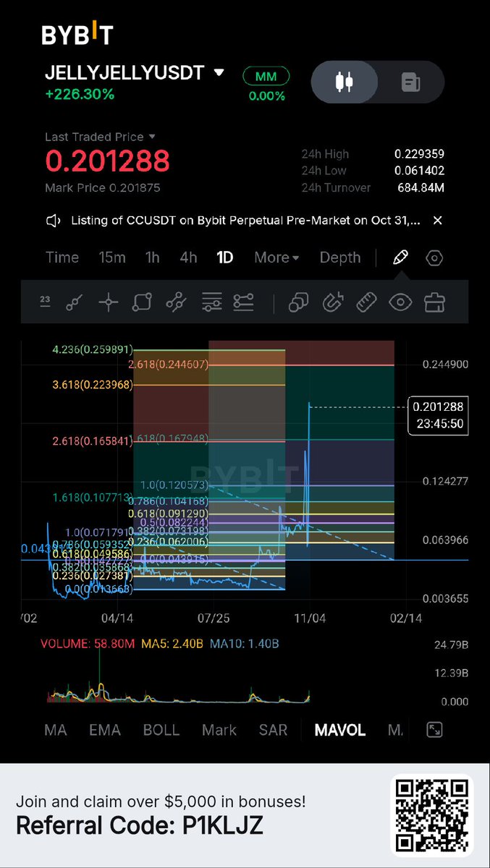Open the drawing count icon labeled 23
This screenshot has width=490, height=868.
point(45,302)
